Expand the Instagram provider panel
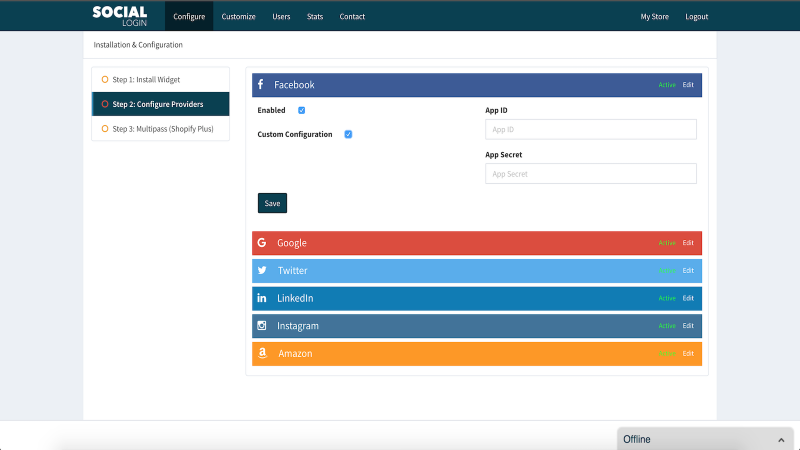This screenshot has width=800, height=450. 477,326
